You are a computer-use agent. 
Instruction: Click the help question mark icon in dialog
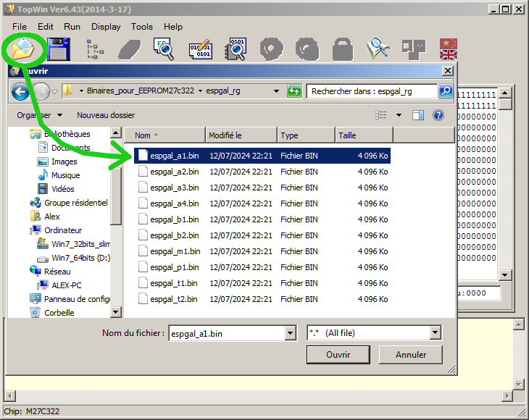438,115
